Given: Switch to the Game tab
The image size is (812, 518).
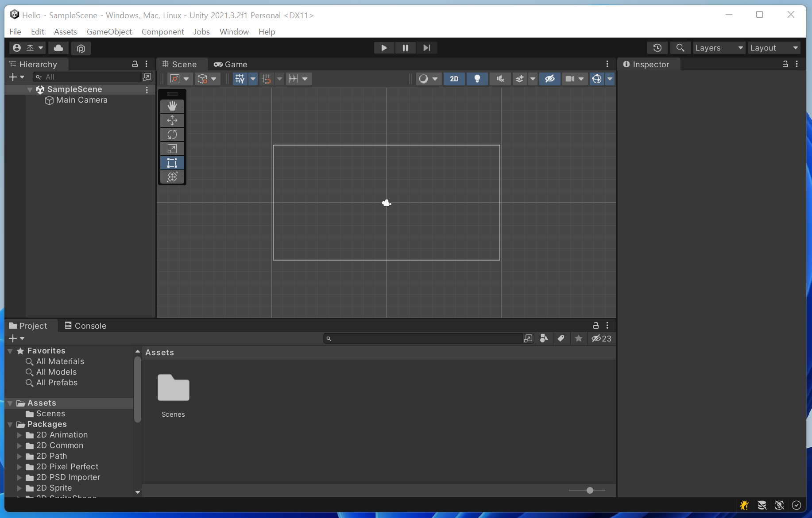Looking at the screenshot, I should 230,64.
